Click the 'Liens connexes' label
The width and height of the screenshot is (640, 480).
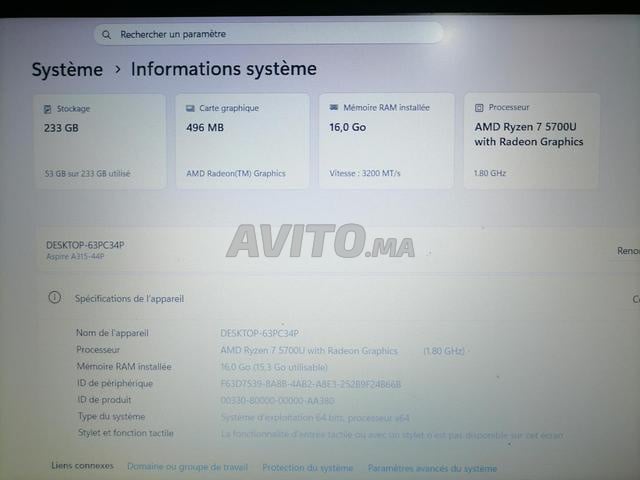tap(82, 465)
